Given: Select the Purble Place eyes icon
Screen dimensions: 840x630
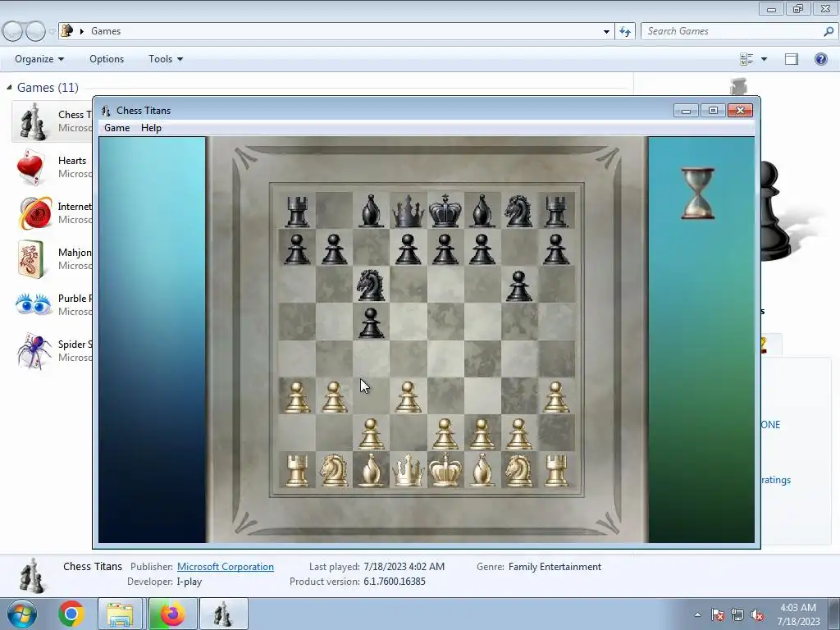Looking at the screenshot, I should [33, 304].
